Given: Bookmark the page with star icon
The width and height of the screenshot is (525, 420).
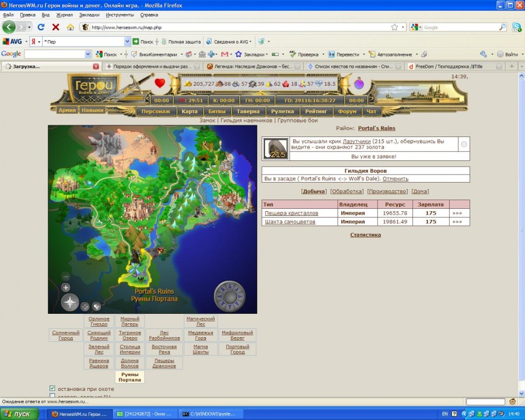Looking at the screenshot, I should (394, 27).
